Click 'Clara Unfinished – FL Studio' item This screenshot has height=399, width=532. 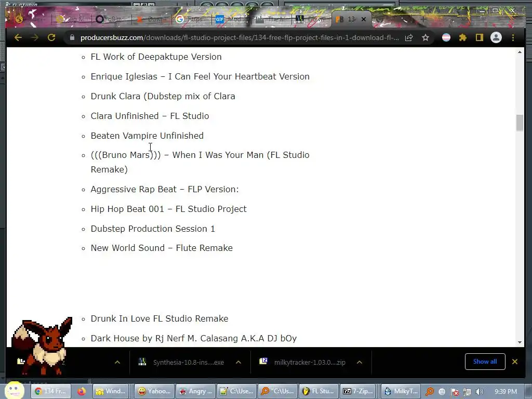150,116
